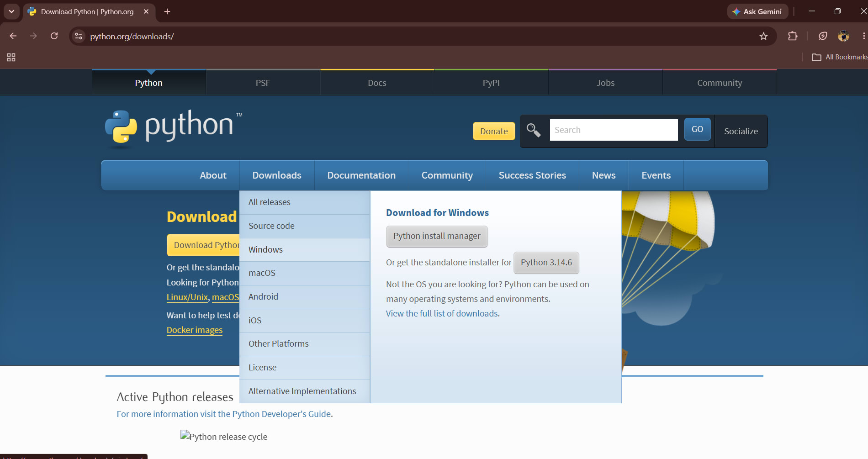Choose Android from Downloads menu
Image resolution: width=868 pixels, height=459 pixels.
[305, 297]
